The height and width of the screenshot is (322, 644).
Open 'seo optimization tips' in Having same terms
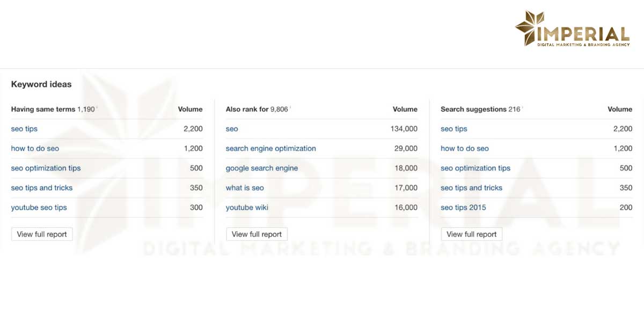pos(46,168)
